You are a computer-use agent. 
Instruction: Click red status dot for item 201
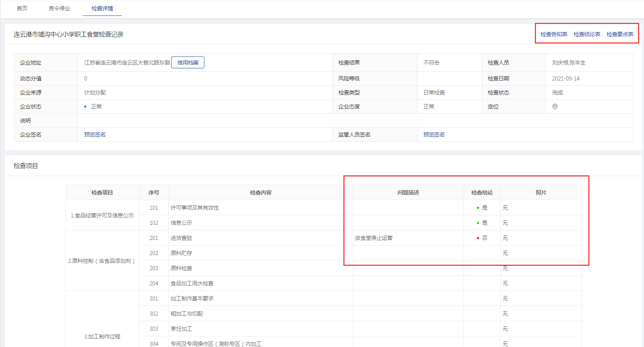478,238
